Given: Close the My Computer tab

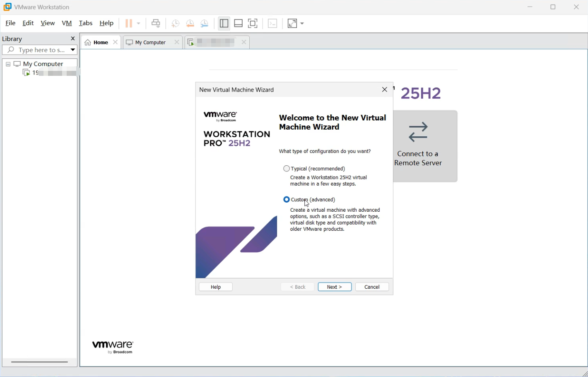Looking at the screenshot, I should 177,42.
